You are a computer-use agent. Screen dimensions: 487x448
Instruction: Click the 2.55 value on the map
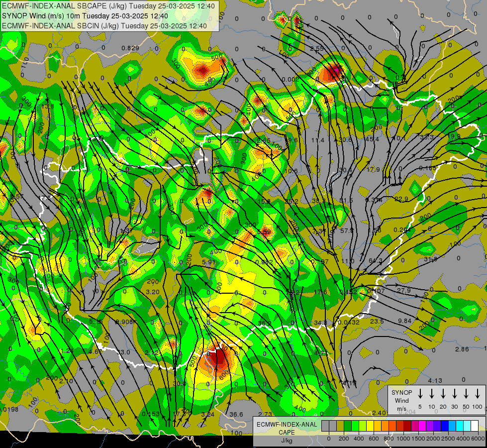pyautogui.click(x=317, y=48)
